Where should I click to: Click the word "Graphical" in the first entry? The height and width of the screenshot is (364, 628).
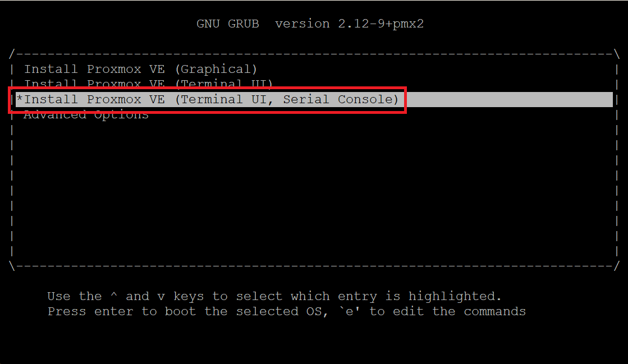[216, 70]
